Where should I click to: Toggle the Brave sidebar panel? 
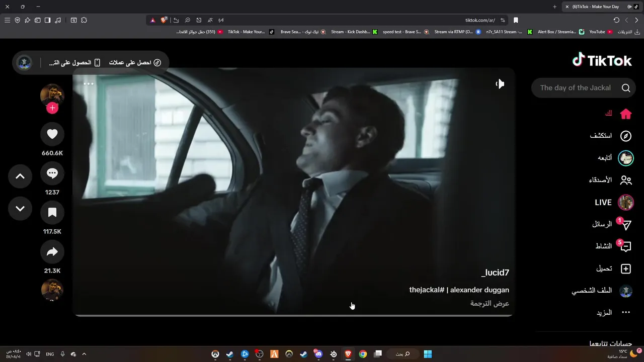pos(47,20)
